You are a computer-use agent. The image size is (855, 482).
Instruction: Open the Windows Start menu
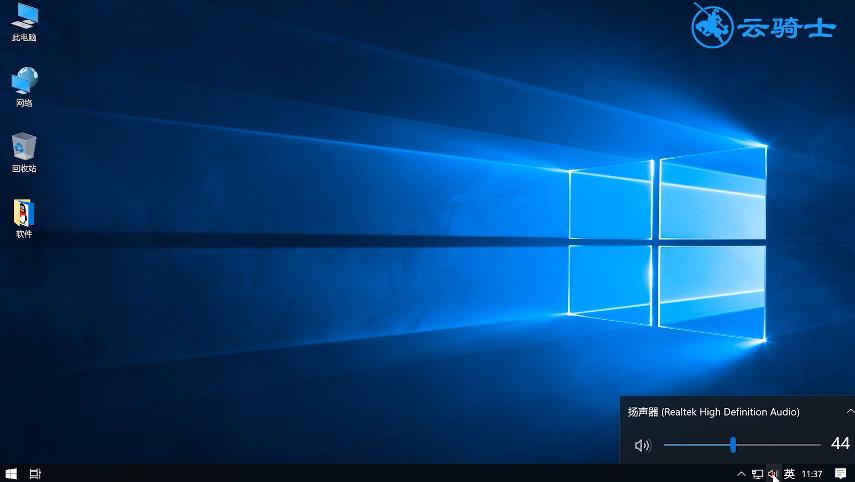[11, 474]
